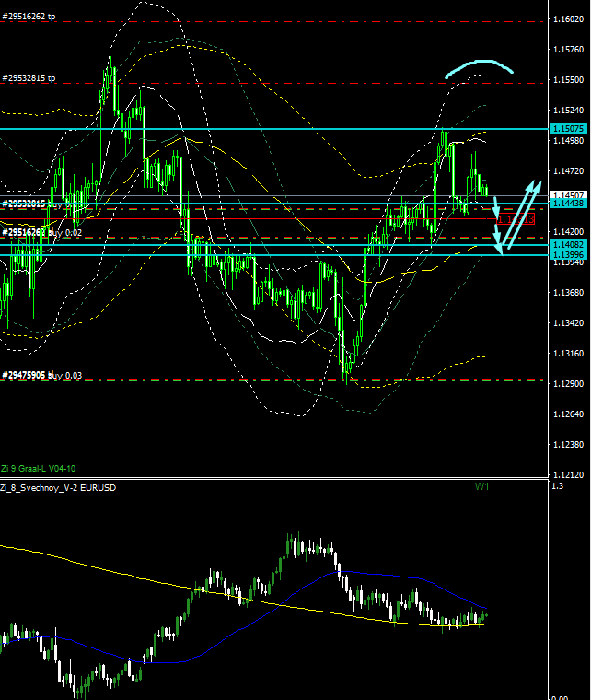This screenshot has height=700, width=591.
Task: Click the small red price box label
Action: [516, 218]
